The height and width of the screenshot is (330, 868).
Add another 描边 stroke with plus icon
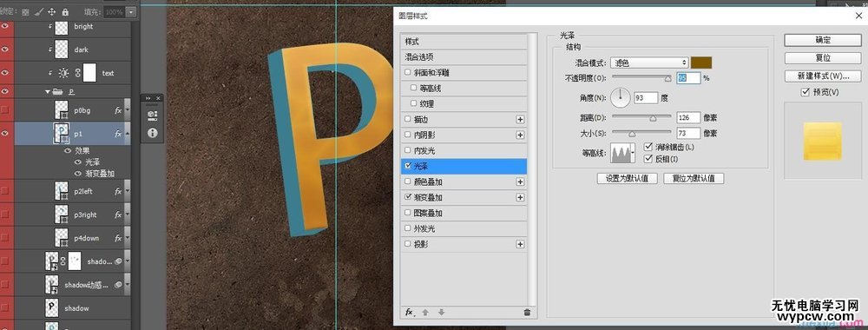point(520,119)
